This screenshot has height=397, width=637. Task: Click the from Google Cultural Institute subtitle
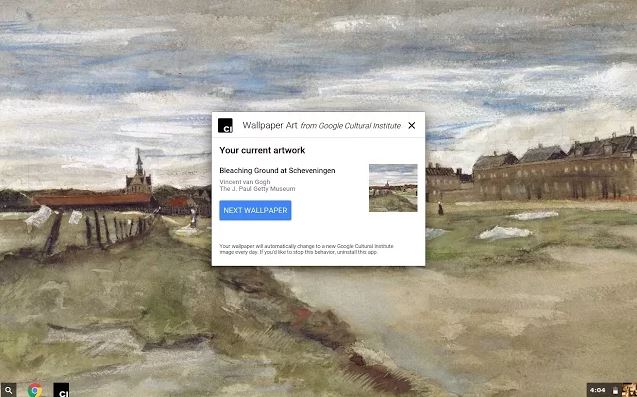(351, 126)
